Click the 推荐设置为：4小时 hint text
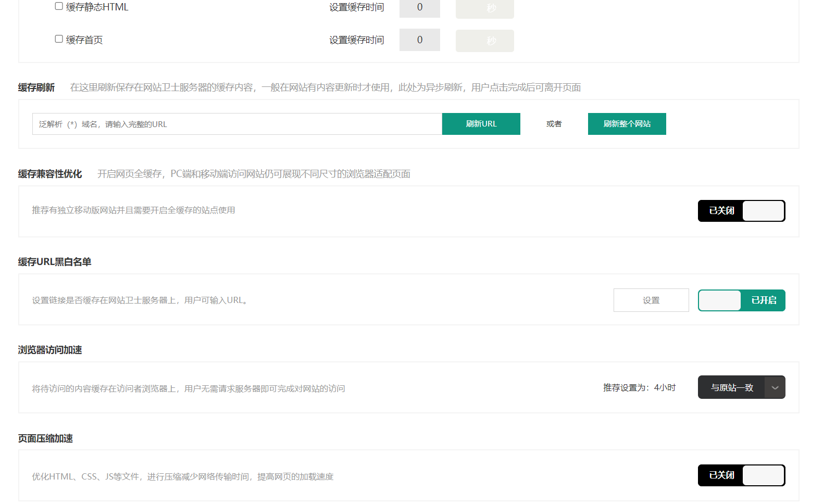This screenshot has height=504, width=836. tap(639, 387)
